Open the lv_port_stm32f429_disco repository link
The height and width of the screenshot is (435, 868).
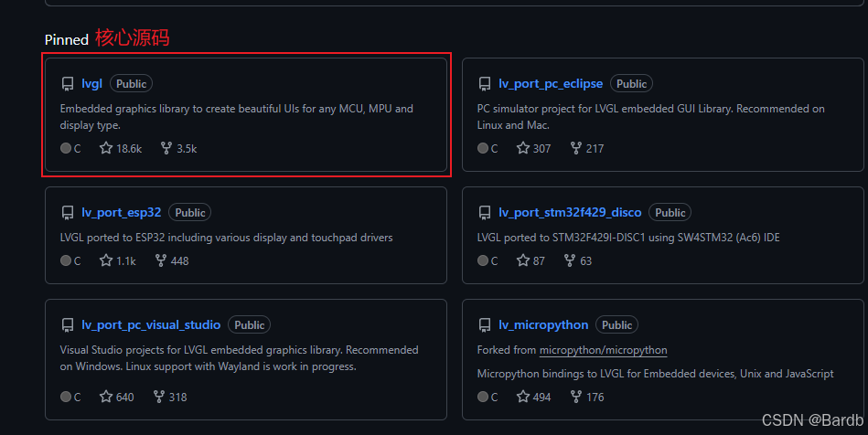pyautogui.click(x=570, y=213)
